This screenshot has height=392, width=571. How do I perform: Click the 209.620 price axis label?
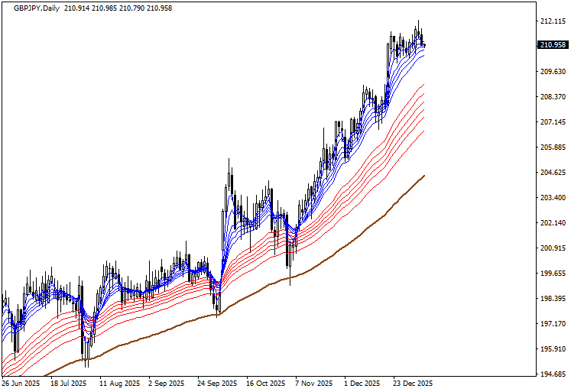pos(552,72)
